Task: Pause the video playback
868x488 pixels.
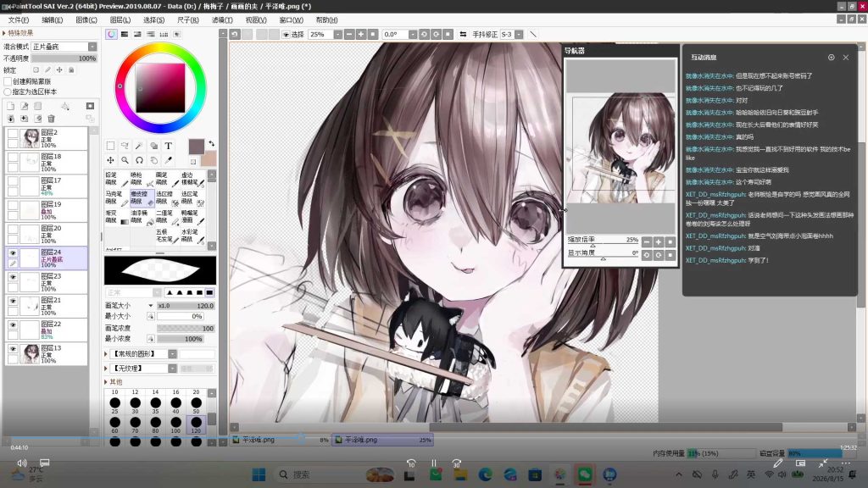Action: click(434, 463)
